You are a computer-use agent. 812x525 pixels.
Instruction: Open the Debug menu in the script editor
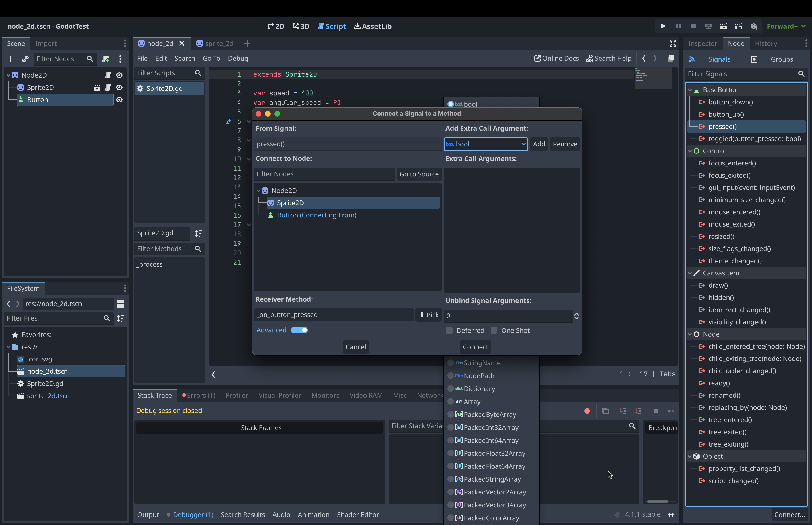pyautogui.click(x=238, y=58)
